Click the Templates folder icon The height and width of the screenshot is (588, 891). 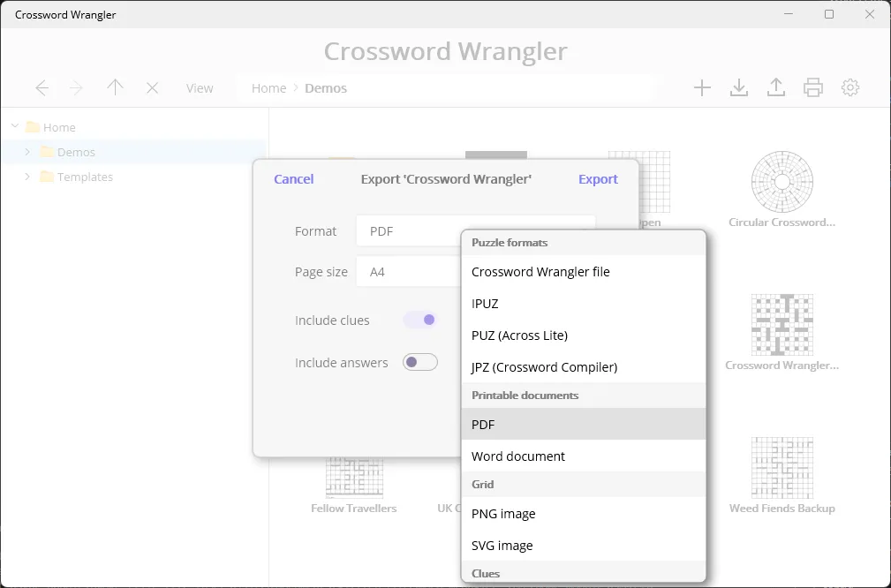[x=47, y=177]
